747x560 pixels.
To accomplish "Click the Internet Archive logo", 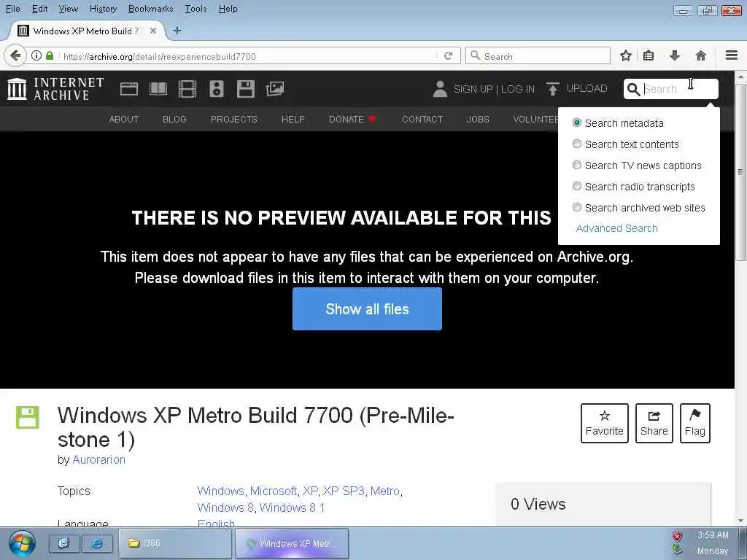I will tap(55, 89).
